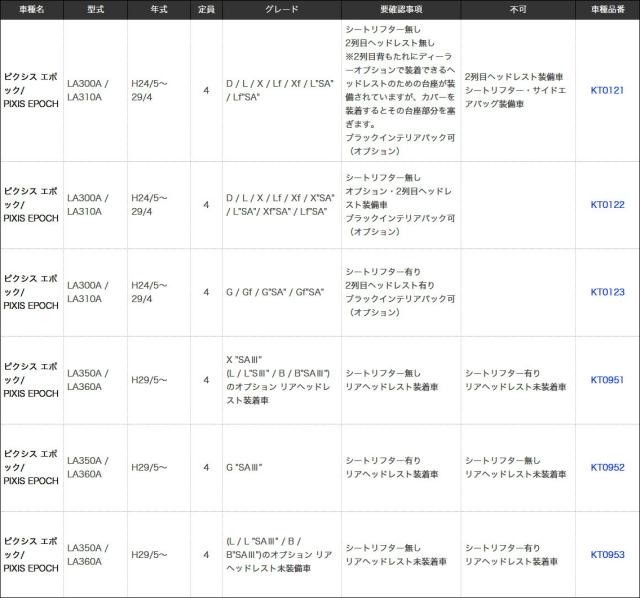Select the 要確認事項 column header
The image size is (640, 598).
400,10
